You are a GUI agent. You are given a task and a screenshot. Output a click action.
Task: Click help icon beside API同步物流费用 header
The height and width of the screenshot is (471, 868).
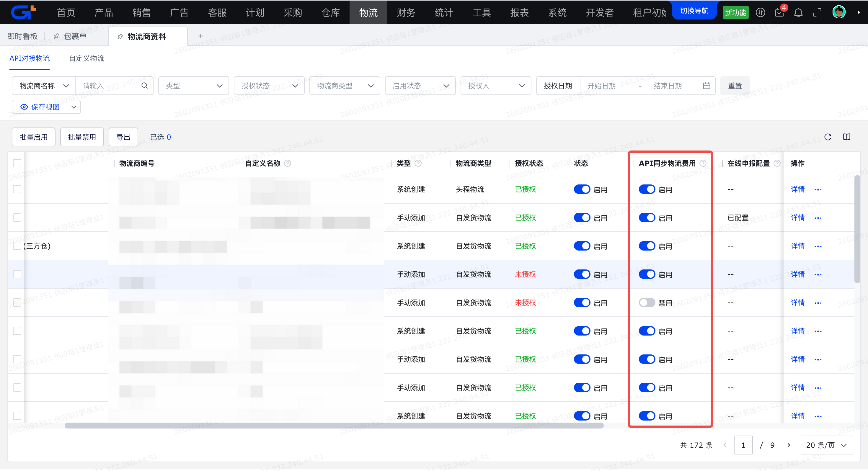(703, 163)
